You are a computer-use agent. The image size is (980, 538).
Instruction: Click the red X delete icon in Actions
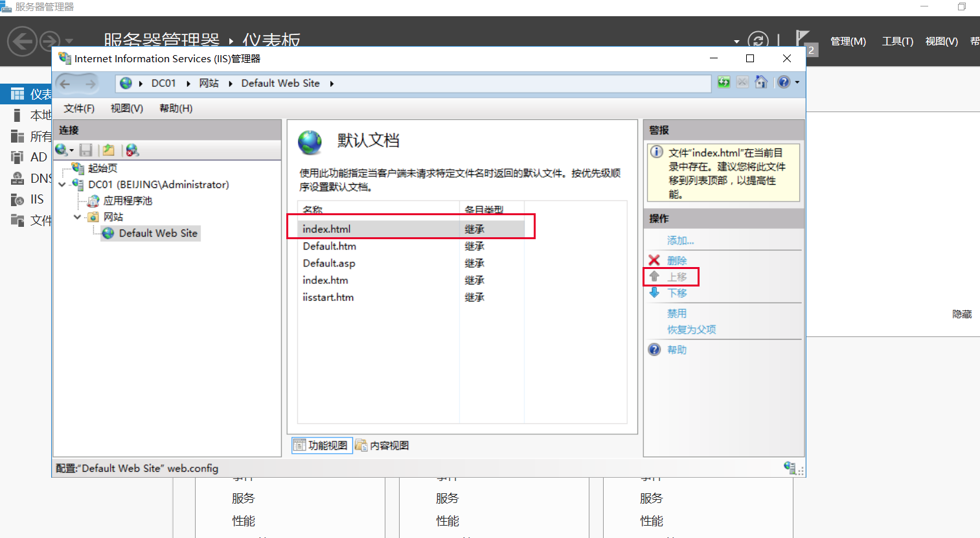[x=654, y=261]
